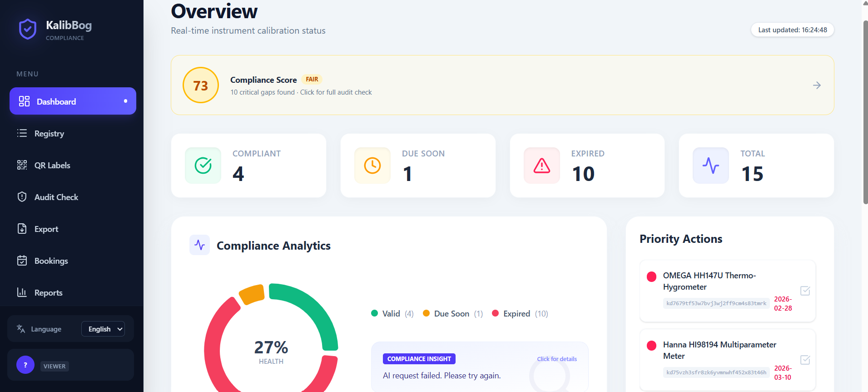Image resolution: width=868 pixels, height=392 pixels.
Task: Click the red status dot for Hanna HI98194
Action: (x=651, y=346)
